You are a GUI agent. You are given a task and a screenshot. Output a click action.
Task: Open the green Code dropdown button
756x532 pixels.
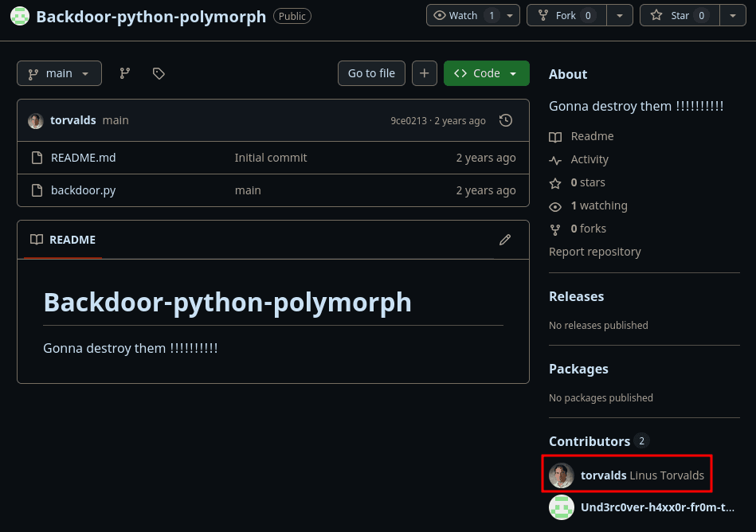coord(487,73)
